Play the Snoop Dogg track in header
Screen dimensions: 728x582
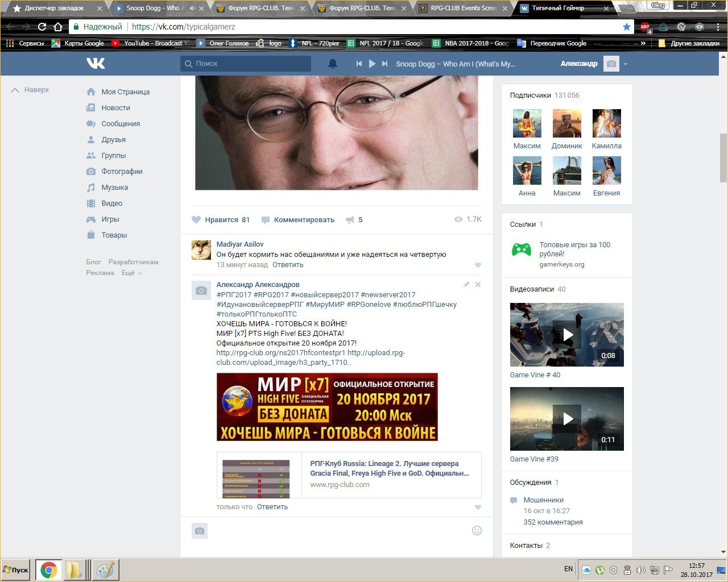tap(372, 64)
